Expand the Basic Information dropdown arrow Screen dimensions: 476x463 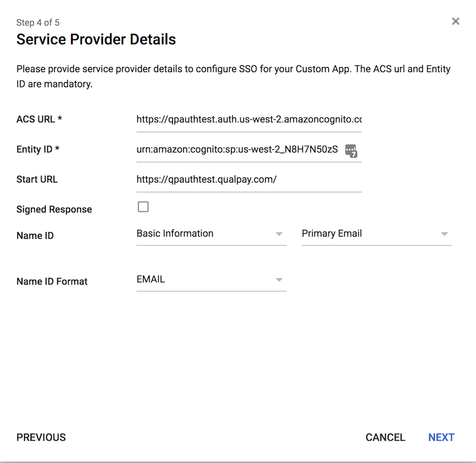point(279,233)
